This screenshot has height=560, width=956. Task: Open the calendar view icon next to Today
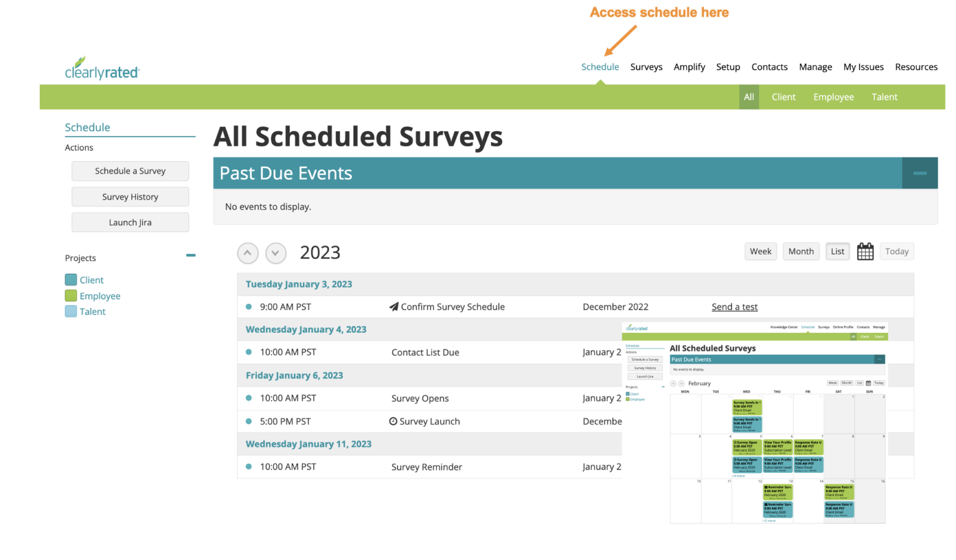coord(865,251)
